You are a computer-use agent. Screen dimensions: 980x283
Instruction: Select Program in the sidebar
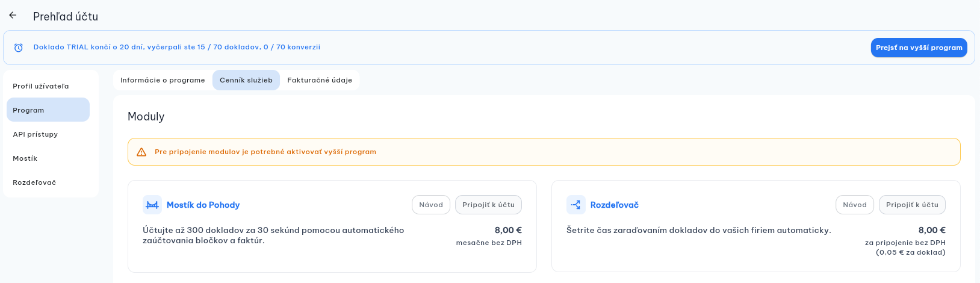48,110
